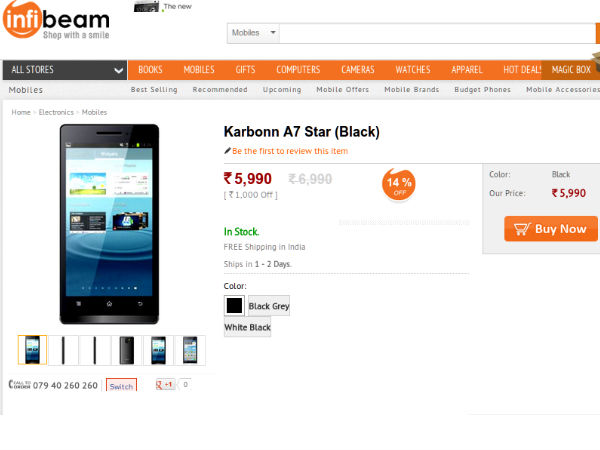Viewport: 600px width, 450px height.
Task: Click the Google +1 icon
Action: pyautogui.click(x=165, y=384)
